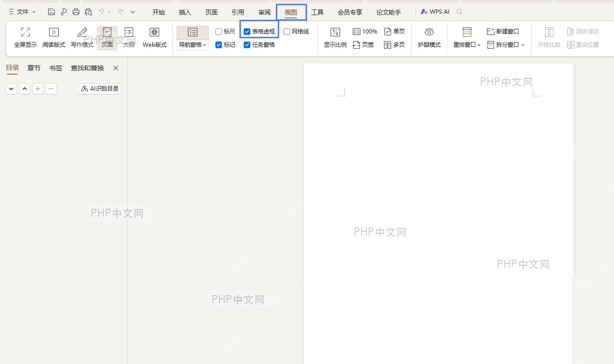The height and width of the screenshot is (364, 614).
Task: Toggle the 标尺 ruler checkbox
Action: pyautogui.click(x=219, y=32)
